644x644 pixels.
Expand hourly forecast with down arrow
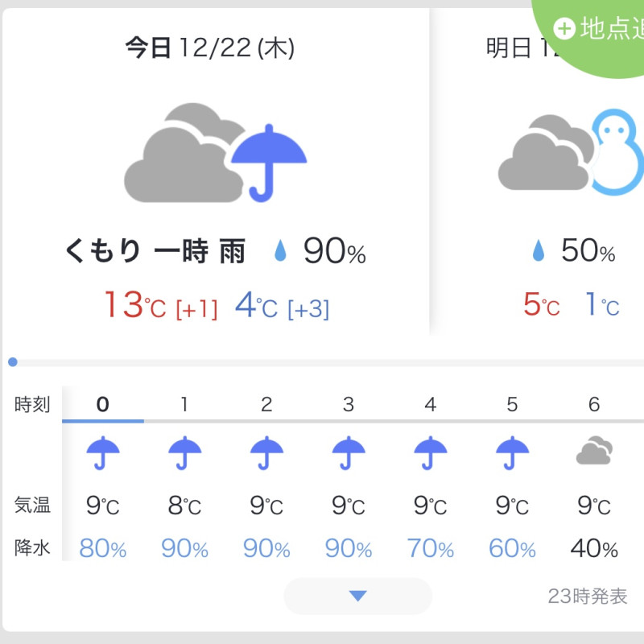point(357,596)
